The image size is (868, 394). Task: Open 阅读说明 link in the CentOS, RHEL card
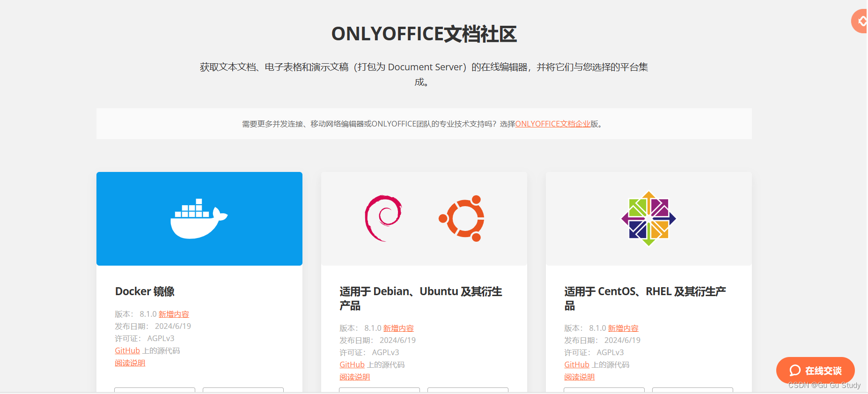coord(580,377)
